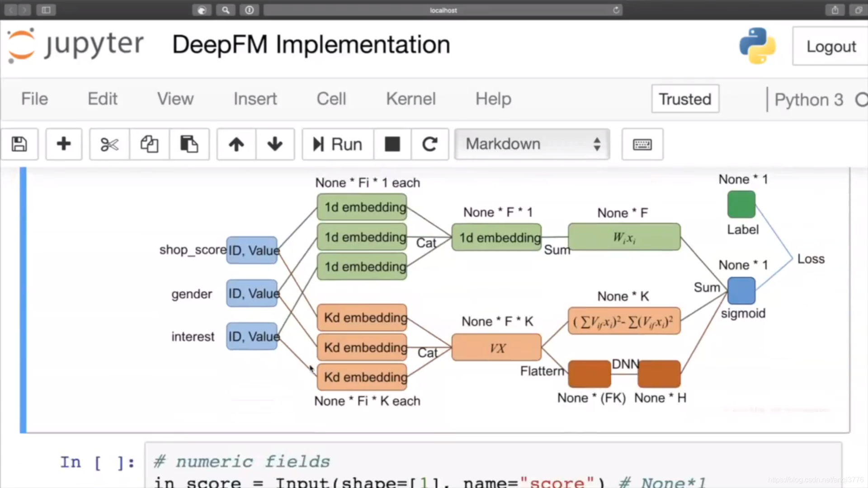This screenshot has width=868, height=488.
Task: Open the command palette keyboard icon
Action: tap(642, 144)
